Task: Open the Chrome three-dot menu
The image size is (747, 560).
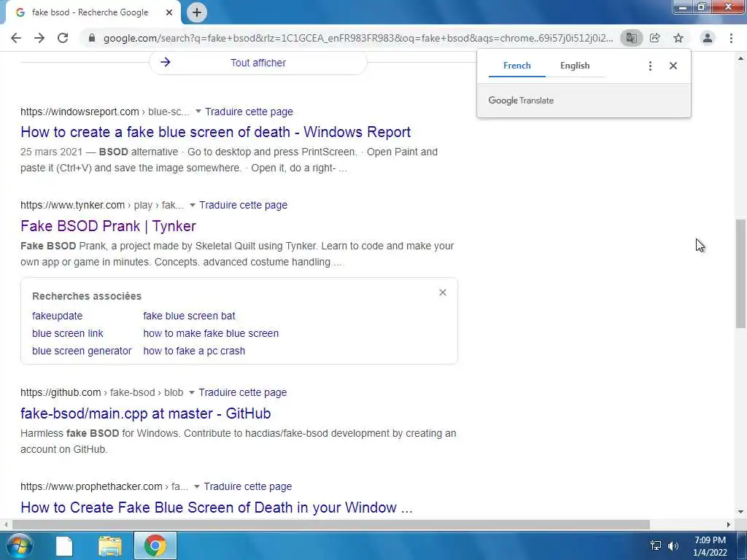Action: click(x=731, y=38)
